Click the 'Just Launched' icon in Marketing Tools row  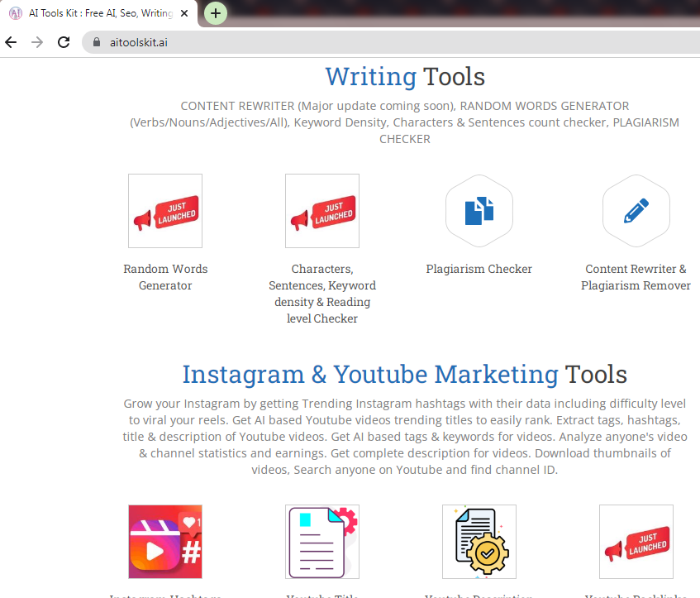[x=636, y=542]
